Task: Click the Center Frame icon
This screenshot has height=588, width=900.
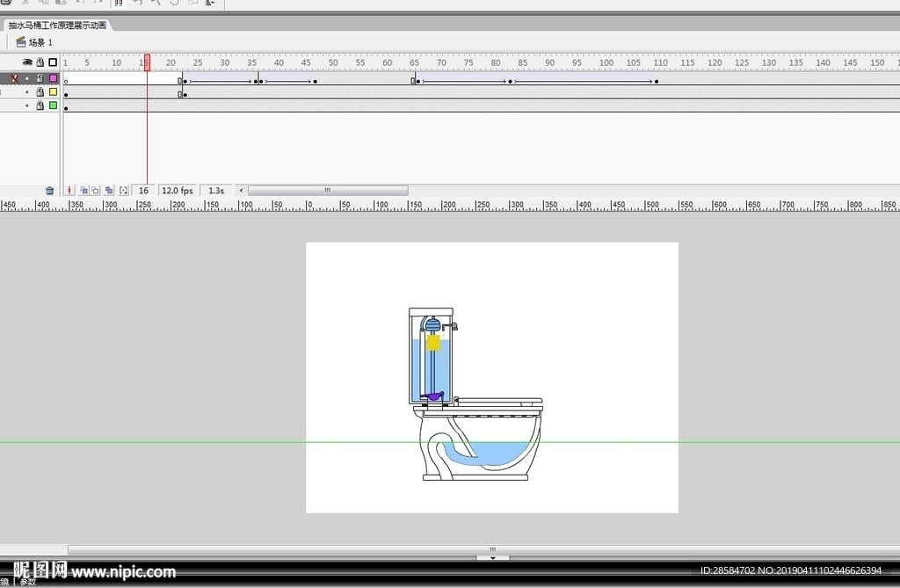Action: tap(69, 191)
